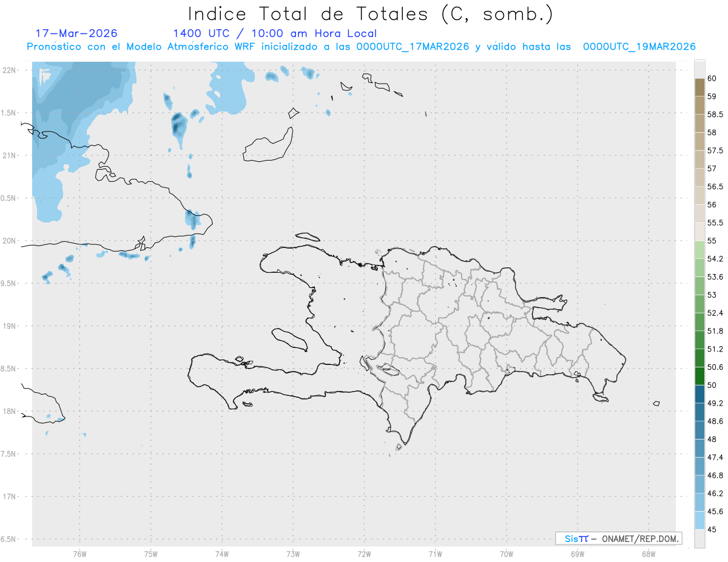Click the colorbar value '59'

tap(712, 96)
